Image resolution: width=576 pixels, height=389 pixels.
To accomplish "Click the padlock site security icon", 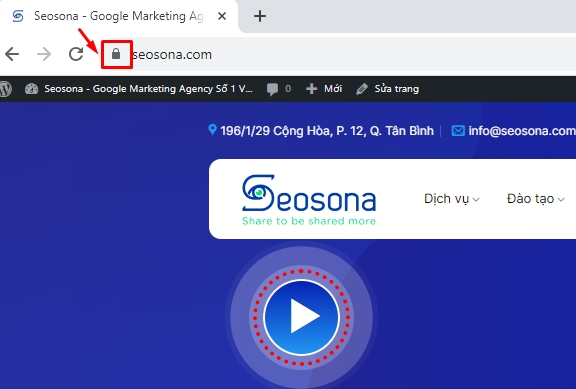I will (x=116, y=54).
